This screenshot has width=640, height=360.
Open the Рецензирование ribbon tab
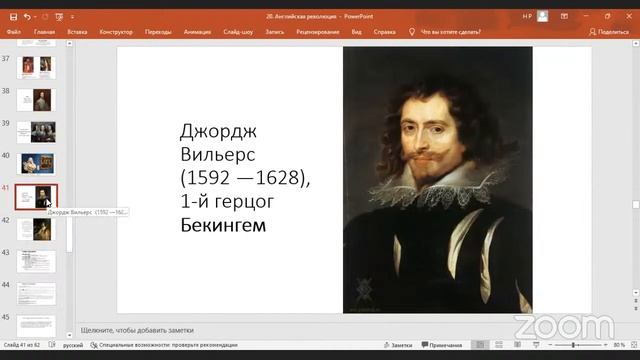[318, 32]
